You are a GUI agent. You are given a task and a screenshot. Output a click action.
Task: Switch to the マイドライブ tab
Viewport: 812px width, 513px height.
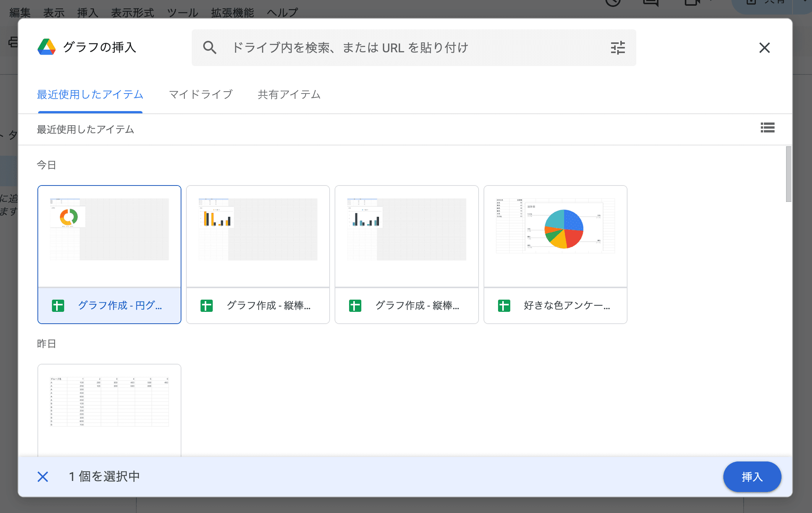click(201, 94)
